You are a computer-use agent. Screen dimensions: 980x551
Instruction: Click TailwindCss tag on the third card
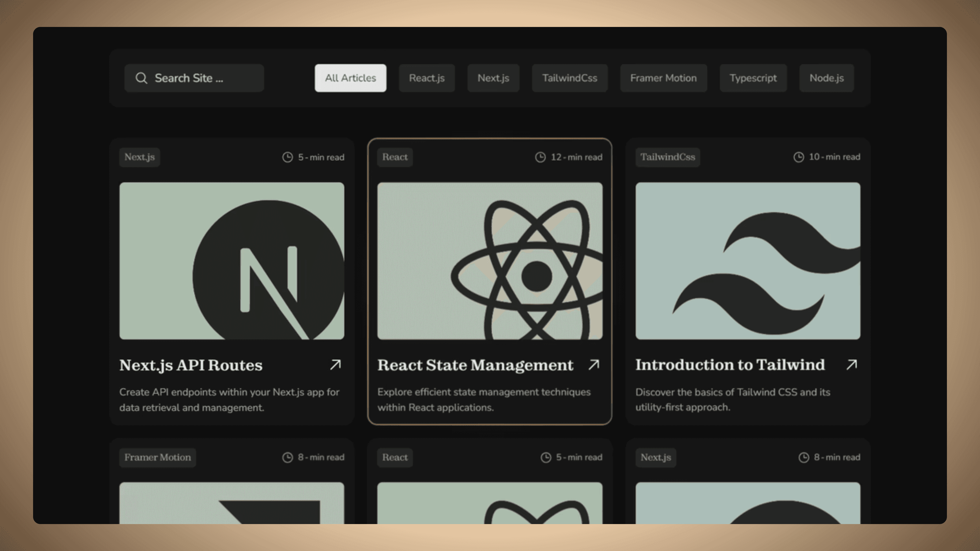[x=667, y=157]
